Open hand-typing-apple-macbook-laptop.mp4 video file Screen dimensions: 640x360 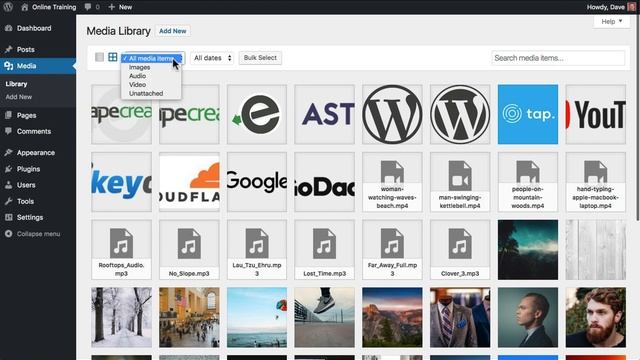coord(596,182)
